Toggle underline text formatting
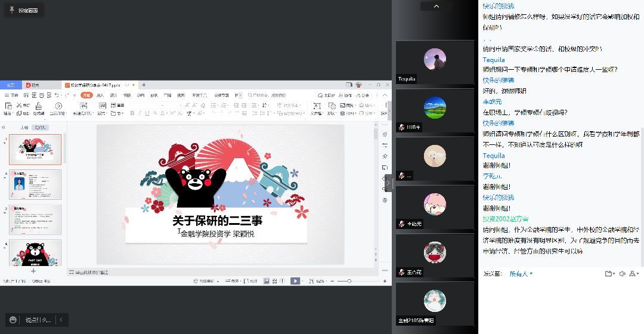644x334 pixels. (147, 113)
